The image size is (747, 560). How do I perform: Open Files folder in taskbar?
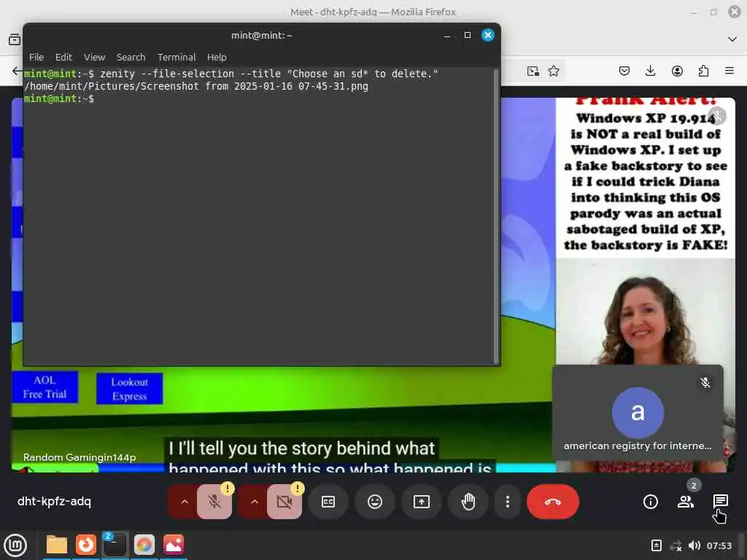click(56, 545)
